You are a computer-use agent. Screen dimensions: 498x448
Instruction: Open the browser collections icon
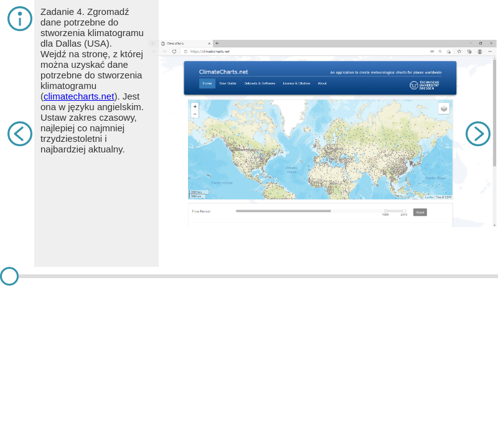click(469, 52)
